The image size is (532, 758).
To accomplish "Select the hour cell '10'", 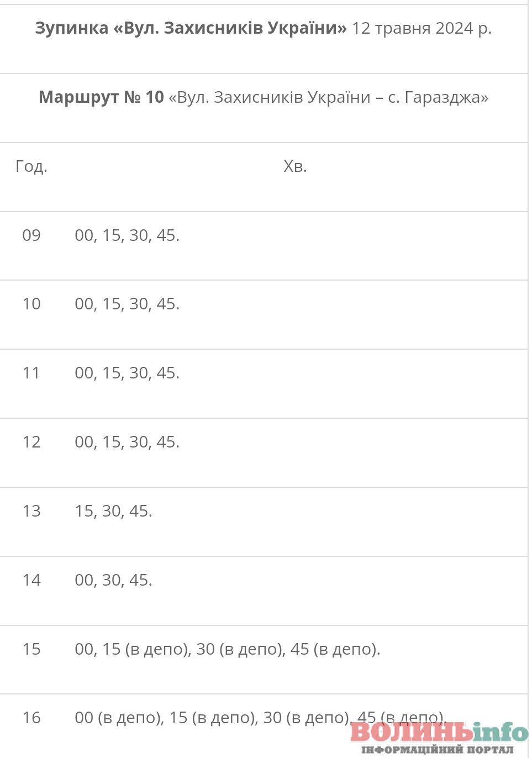I will (31, 304).
